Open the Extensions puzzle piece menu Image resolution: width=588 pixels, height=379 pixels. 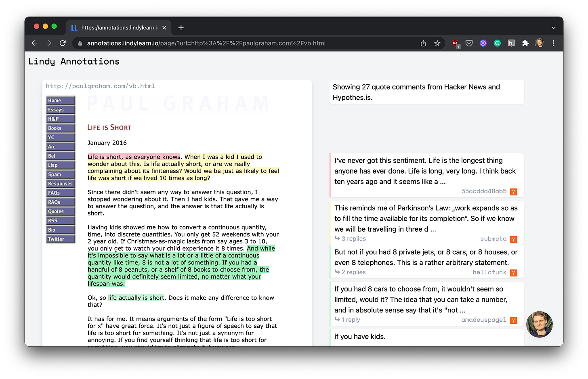(x=525, y=43)
